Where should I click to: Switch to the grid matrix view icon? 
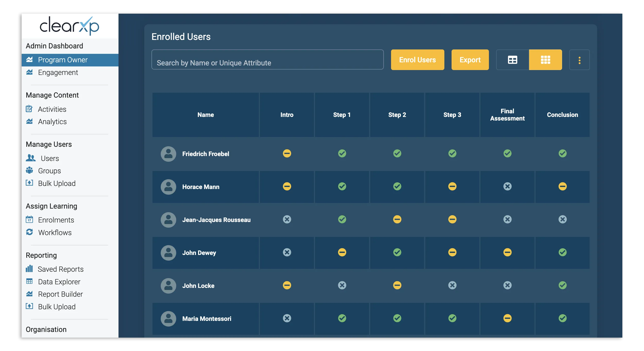click(545, 60)
